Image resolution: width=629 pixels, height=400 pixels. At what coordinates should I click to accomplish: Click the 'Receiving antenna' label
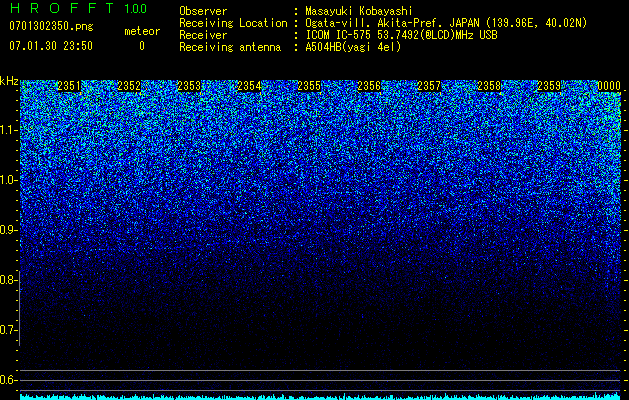point(230,47)
